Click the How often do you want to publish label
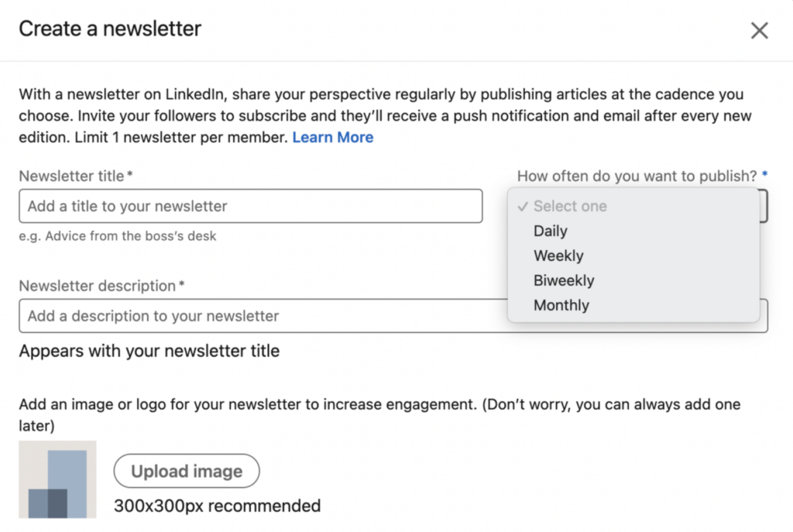 637,176
